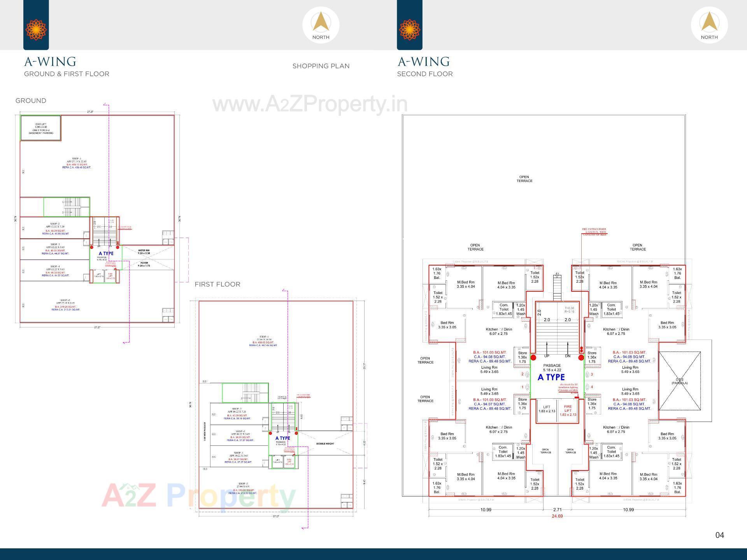747x560 pixels.
Task: Switch to the GROUND plan section
Action: (x=30, y=100)
